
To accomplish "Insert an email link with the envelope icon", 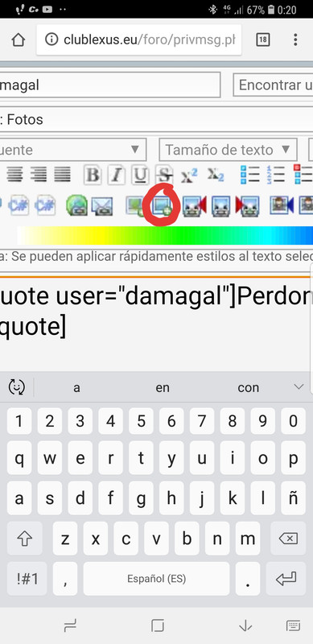I will 101,205.
